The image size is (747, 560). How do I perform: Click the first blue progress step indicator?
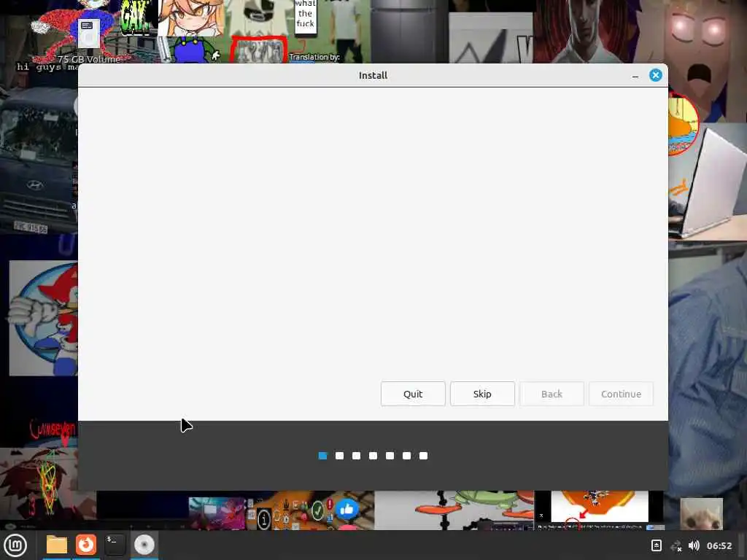322,456
